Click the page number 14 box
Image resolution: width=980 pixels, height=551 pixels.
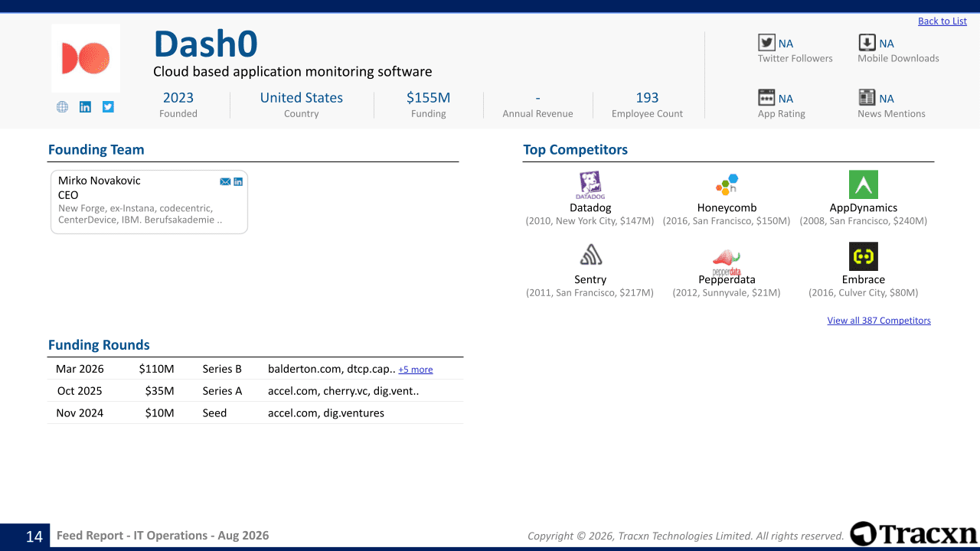(x=25, y=536)
